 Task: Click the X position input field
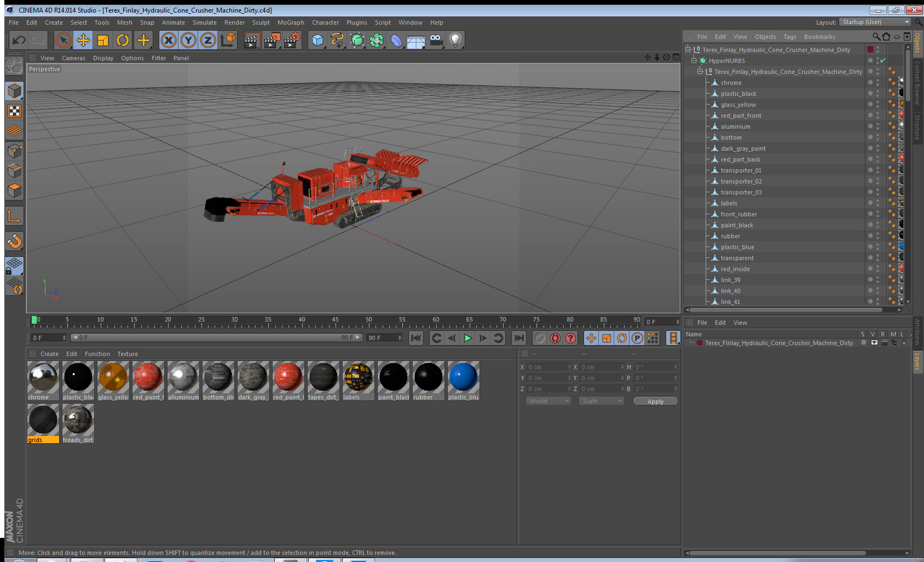[549, 367]
